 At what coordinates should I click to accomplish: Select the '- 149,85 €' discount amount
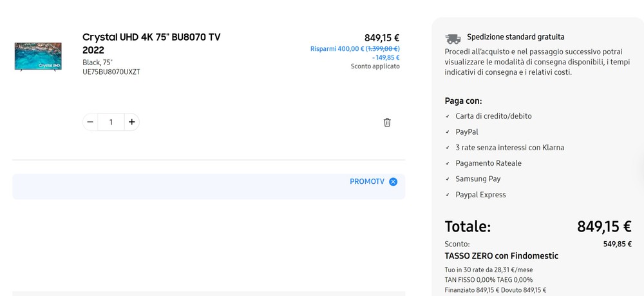[x=386, y=57]
